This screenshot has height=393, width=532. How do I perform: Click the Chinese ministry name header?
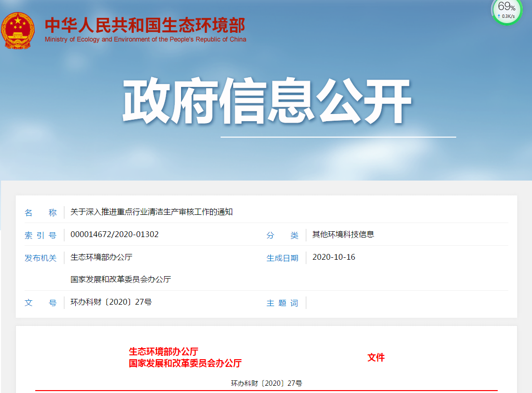pyautogui.click(x=145, y=25)
